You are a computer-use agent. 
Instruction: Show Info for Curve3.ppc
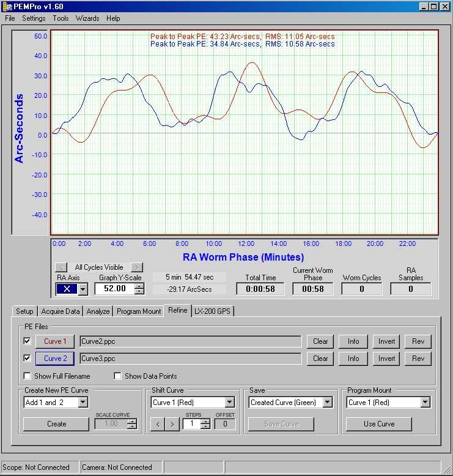click(x=353, y=359)
